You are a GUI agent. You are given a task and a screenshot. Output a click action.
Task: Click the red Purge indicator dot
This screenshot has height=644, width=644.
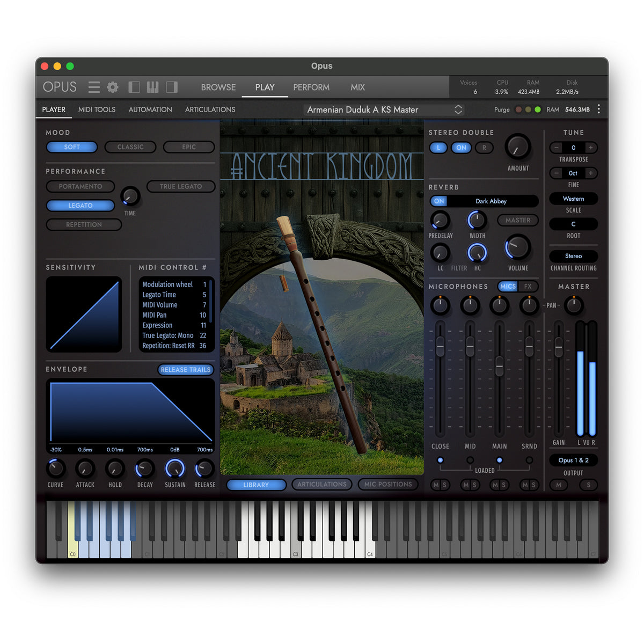pos(518,109)
